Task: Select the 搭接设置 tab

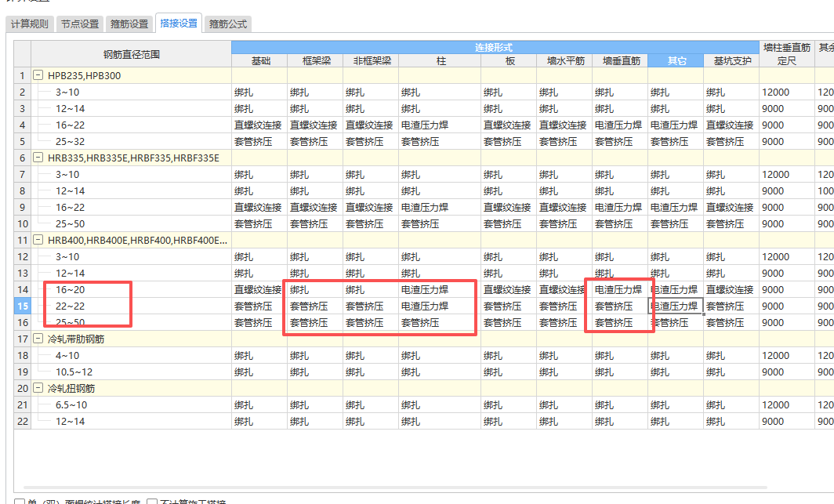Action: 179,23
